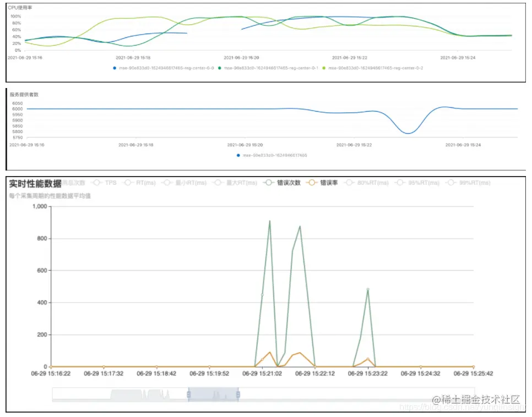Click the 100% label on the CPU axis
This screenshot has height=417, width=532.
pyautogui.click(x=15, y=17)
